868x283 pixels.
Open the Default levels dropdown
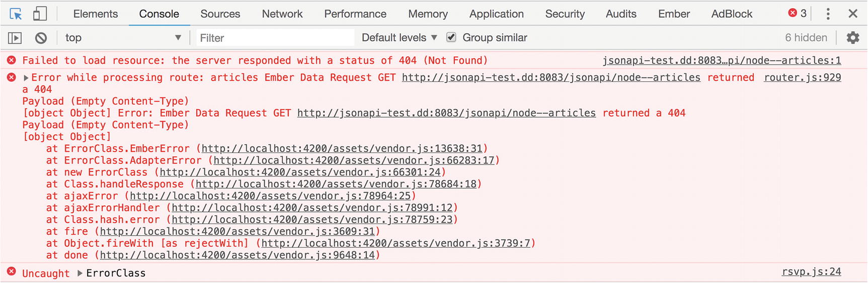pos(399,38)
